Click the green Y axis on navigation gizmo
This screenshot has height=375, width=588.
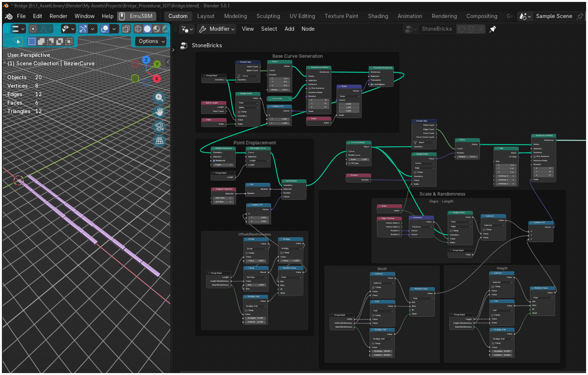(x=157, y=64)
